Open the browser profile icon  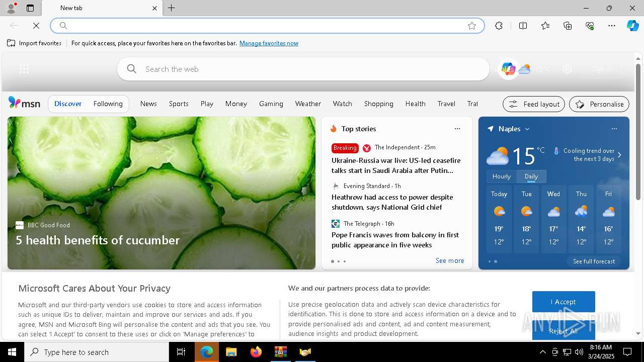coord(11,8)
